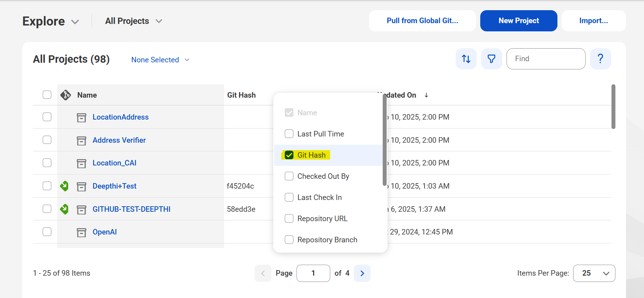Open the sort options icon
644x298 pixels.
click(x=466, y=59)
